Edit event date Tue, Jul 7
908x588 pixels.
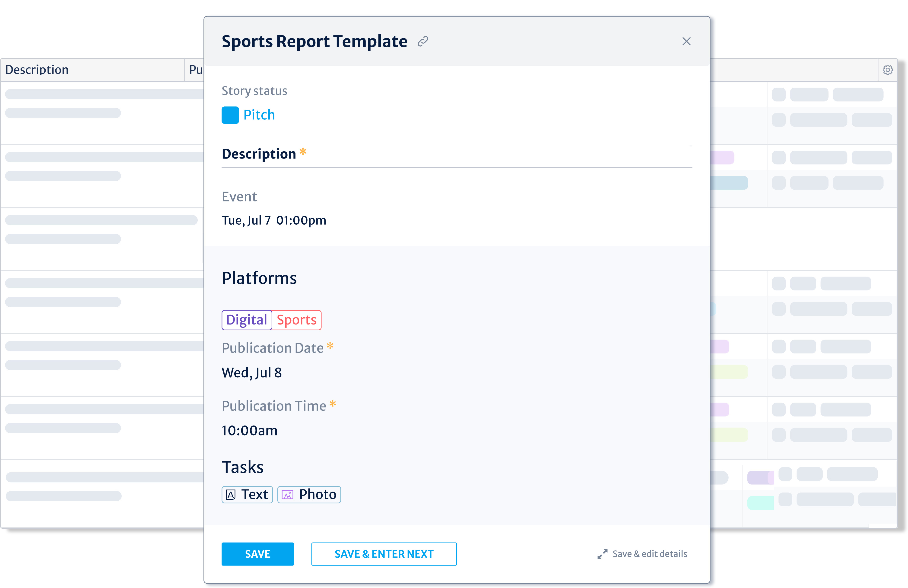pos(246,221)
